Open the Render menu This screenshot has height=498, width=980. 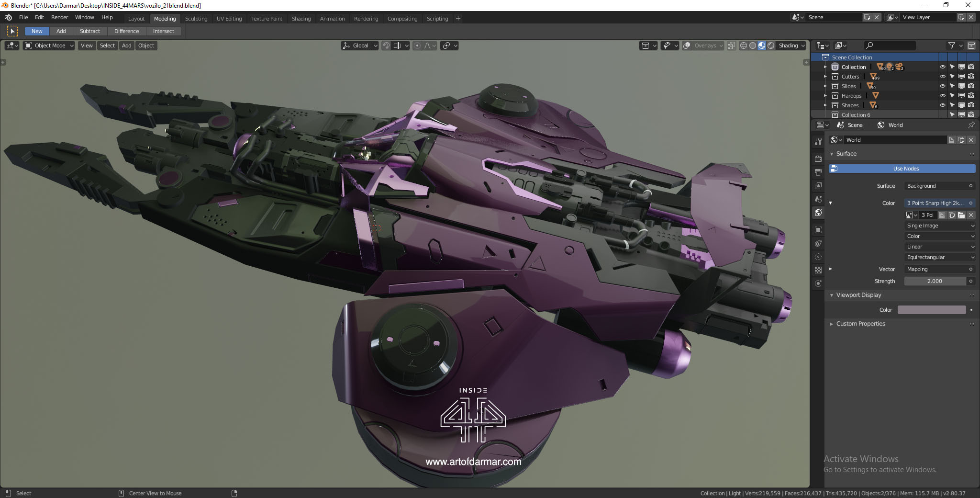[x=60, y=17]
